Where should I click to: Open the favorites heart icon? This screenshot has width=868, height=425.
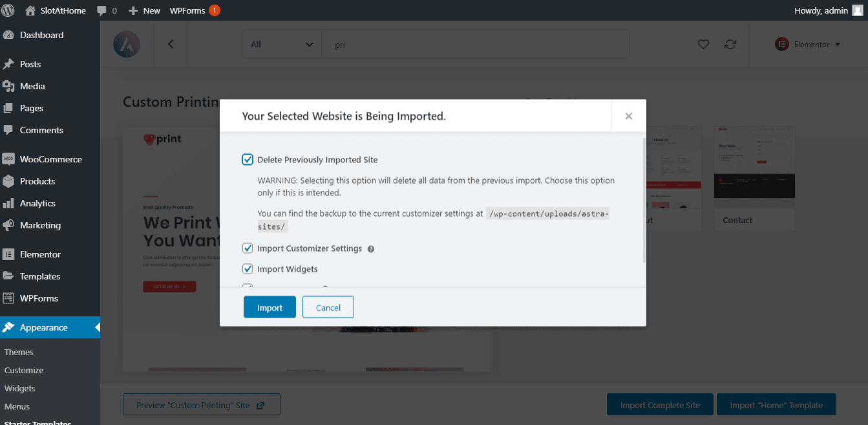(x=703, y=45)
